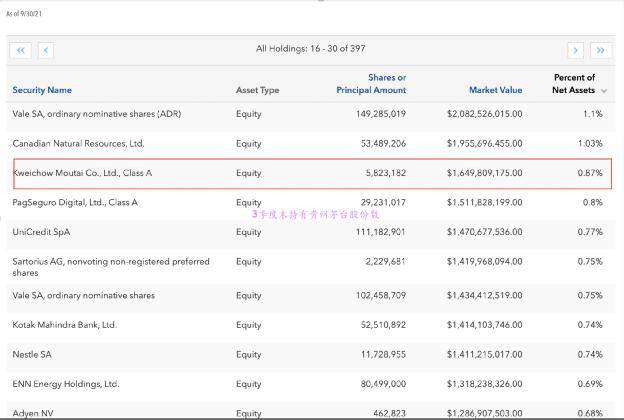This screenshot has height=420, width=624.
Task: Select Vale SA ADR security row
Action: [311, 114]
